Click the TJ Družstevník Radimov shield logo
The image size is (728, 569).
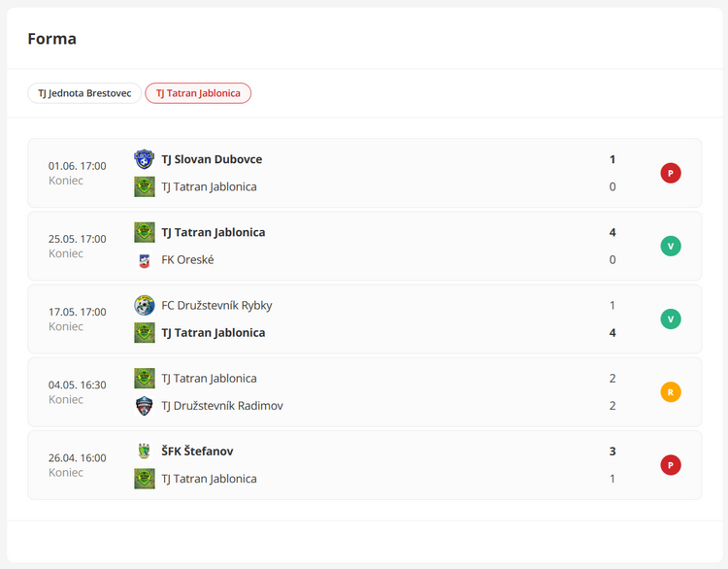tap(145, 406)
